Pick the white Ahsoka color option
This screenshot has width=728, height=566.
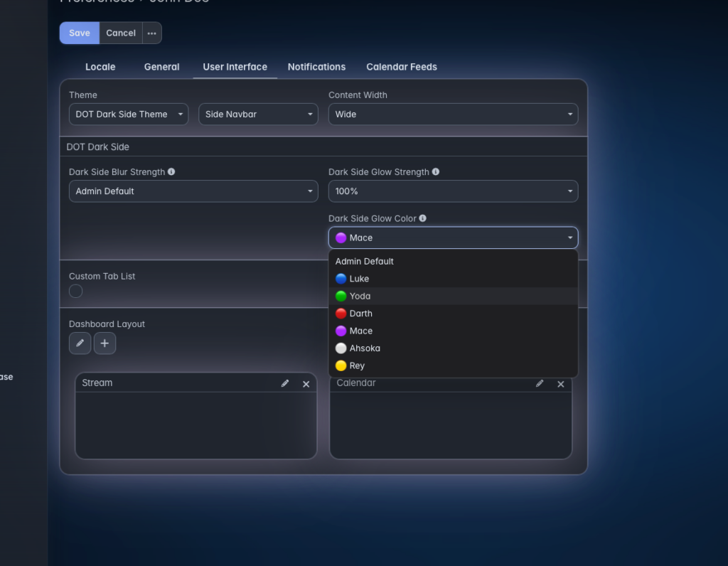(453, 348)
